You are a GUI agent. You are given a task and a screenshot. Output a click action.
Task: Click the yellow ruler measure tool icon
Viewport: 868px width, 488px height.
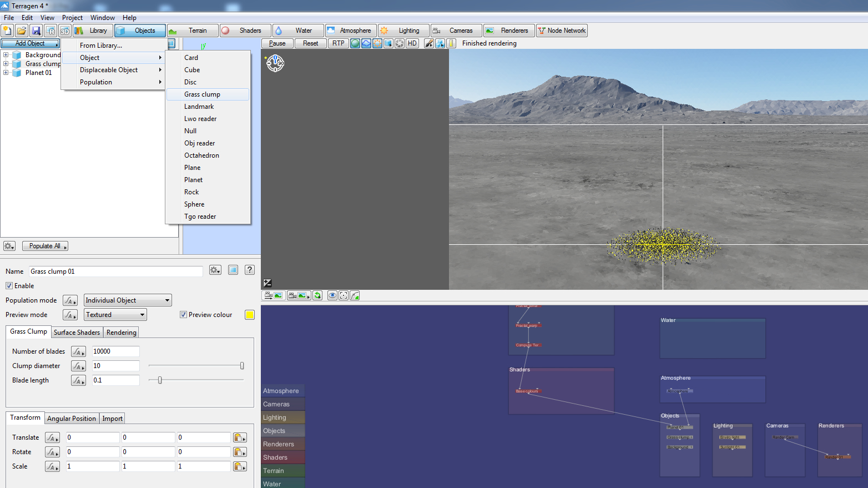click(x=451, y=43)
